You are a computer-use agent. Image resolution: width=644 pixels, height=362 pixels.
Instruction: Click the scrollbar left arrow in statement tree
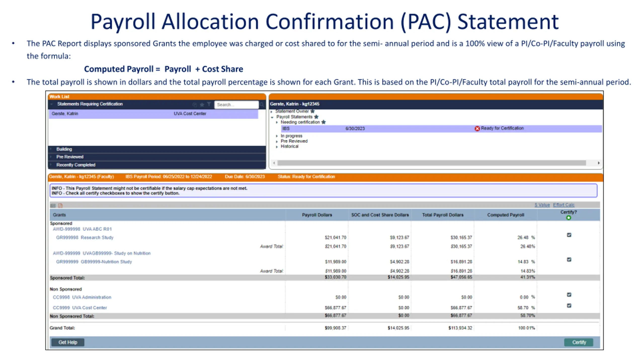point(274,163)
